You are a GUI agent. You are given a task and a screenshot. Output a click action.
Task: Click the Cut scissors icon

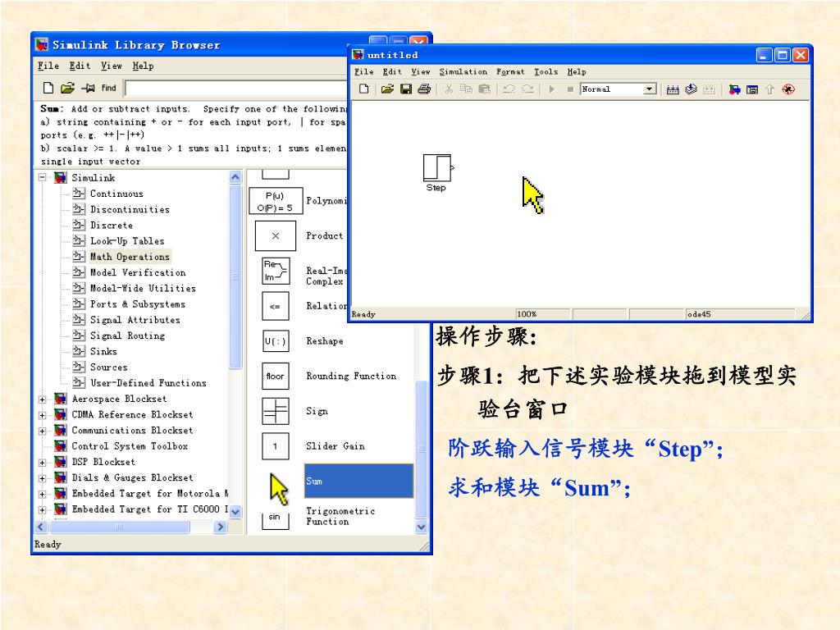[449, 89]
